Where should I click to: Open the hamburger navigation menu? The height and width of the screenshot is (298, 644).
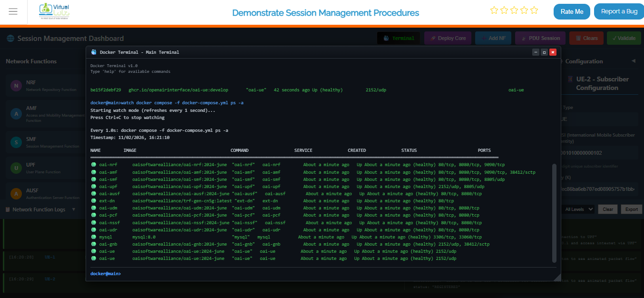pos(13,11)
